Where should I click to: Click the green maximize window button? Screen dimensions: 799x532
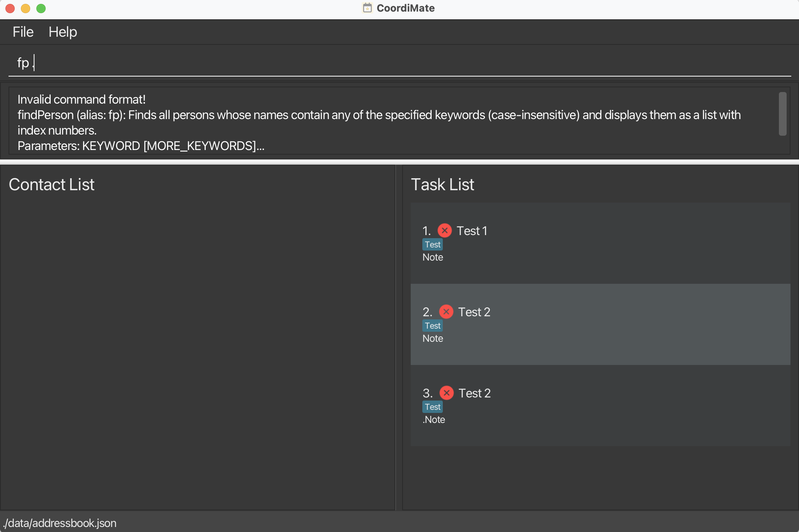[41, 9]
